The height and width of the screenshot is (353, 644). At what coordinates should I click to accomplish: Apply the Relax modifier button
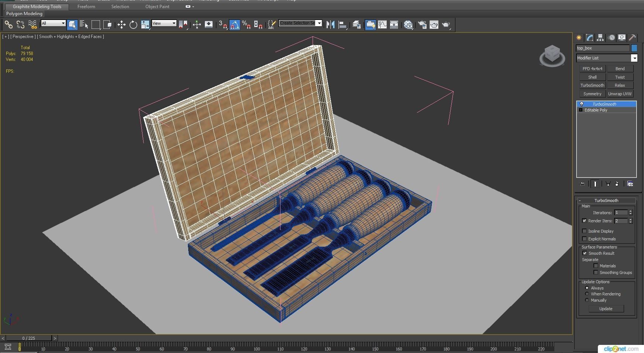click(620, 85)
